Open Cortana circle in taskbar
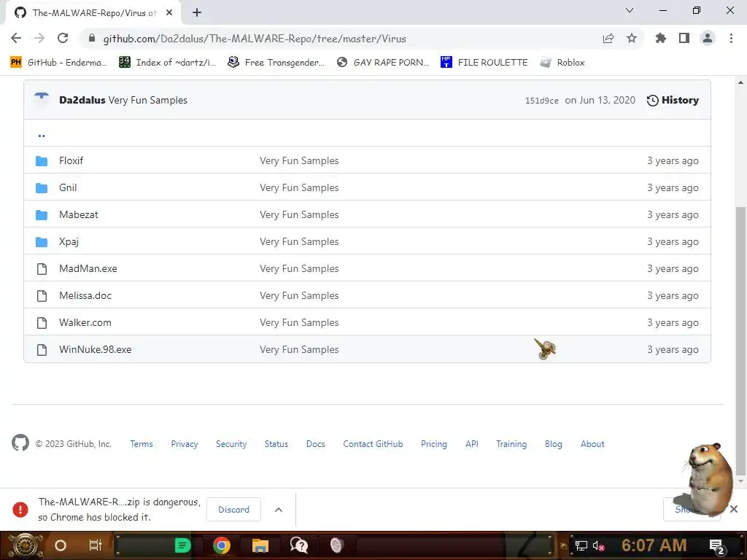This screenshot has height=560, width=747. [61, 545]
